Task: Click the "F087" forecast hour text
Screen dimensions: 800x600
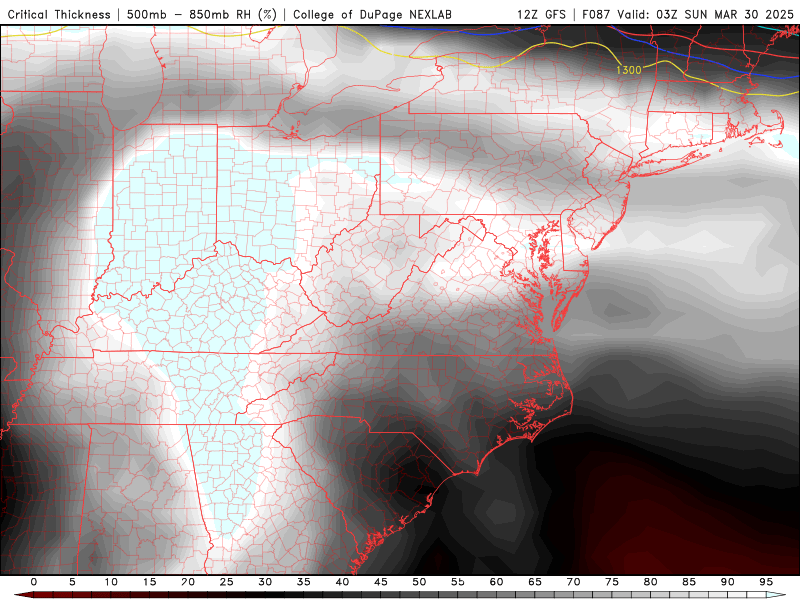Action: point(596,14)
